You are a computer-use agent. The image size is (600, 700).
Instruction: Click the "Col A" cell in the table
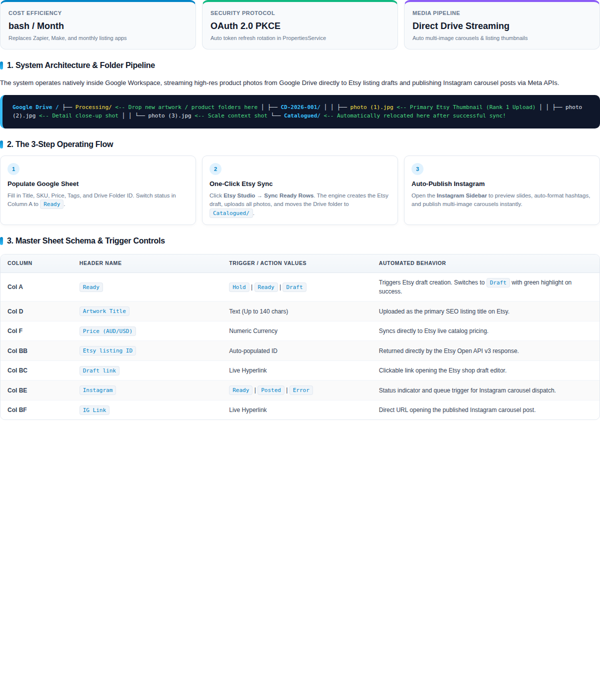point(15,287)
